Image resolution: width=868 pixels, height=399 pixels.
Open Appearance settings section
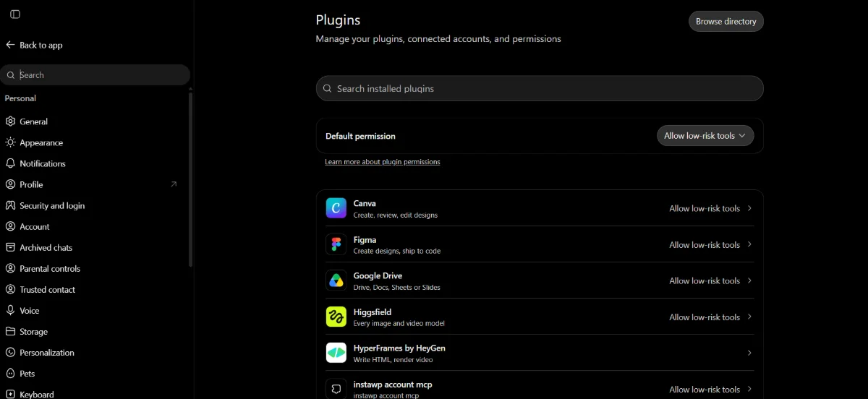(x=94, y=142)
